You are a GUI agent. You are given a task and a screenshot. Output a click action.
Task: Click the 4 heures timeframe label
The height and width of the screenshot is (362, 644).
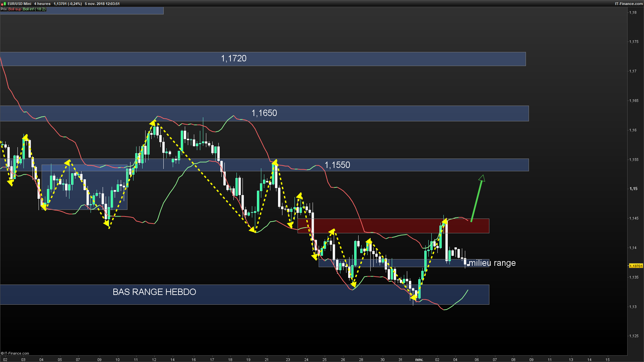click(x=42, y=4)
